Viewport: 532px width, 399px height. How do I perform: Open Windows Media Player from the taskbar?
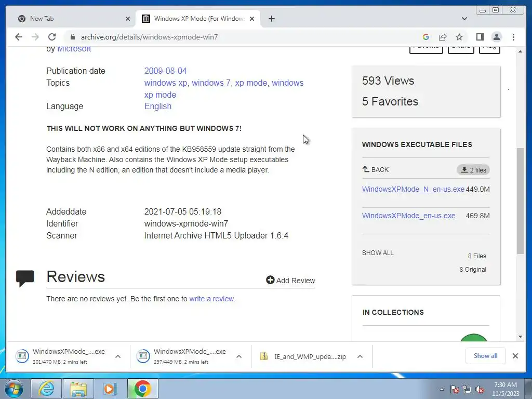[x=110, y=389]
